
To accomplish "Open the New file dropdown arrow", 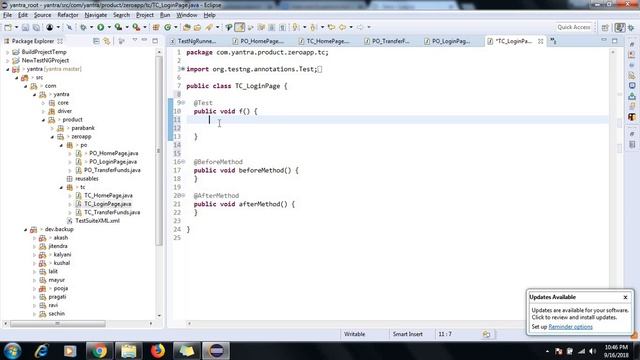I will pos(16,27).
